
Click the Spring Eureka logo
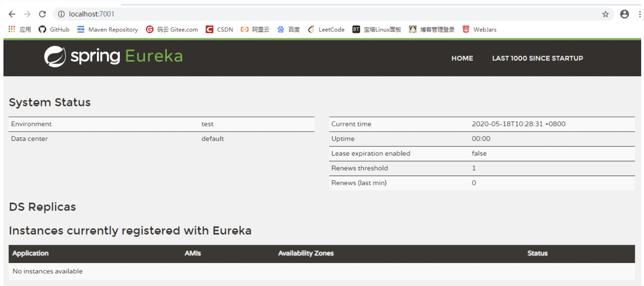tap(113, 57)
